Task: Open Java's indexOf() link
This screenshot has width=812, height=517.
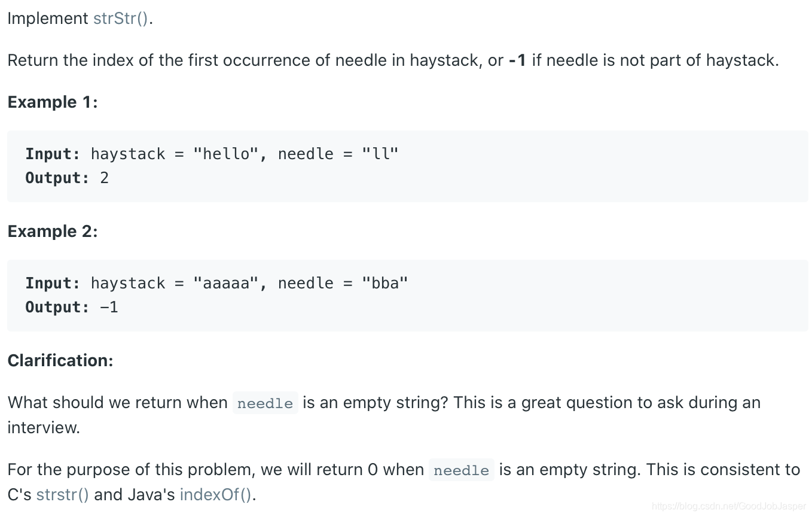Action: click(x=215, y=495)
